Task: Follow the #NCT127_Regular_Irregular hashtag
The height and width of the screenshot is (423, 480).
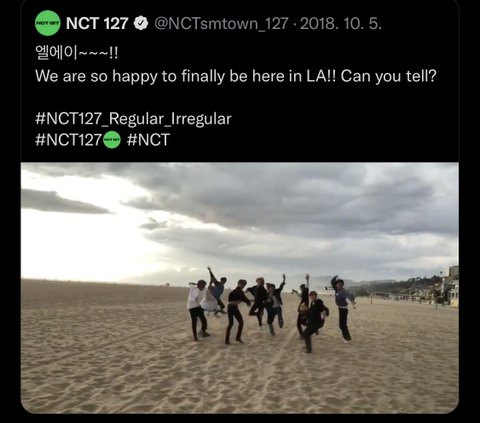Action: [x=133, y=119]
